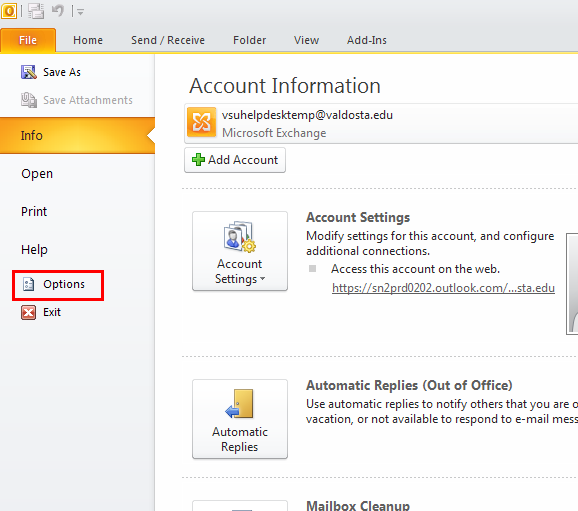Click the Save Attachments paperclip icon
Image resolution: width=578 pixels, height=511 pixels.
click(29, 100)
